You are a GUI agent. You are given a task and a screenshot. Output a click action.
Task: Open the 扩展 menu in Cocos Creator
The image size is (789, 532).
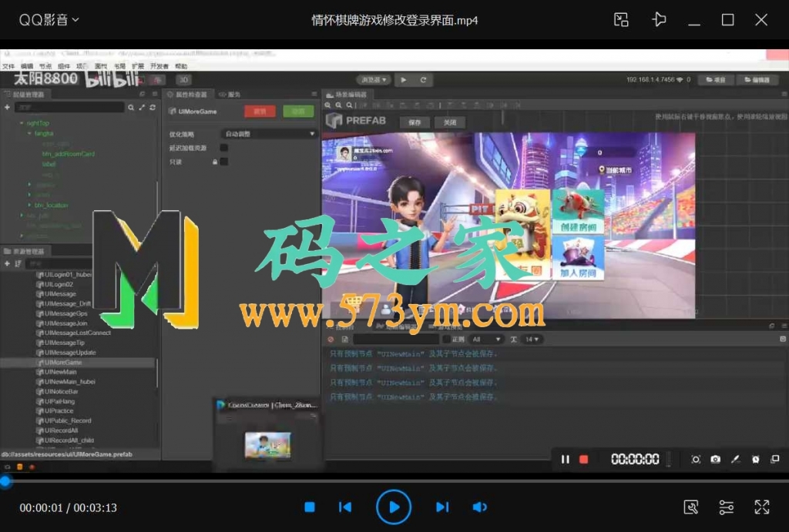click(x=138, y=66)
